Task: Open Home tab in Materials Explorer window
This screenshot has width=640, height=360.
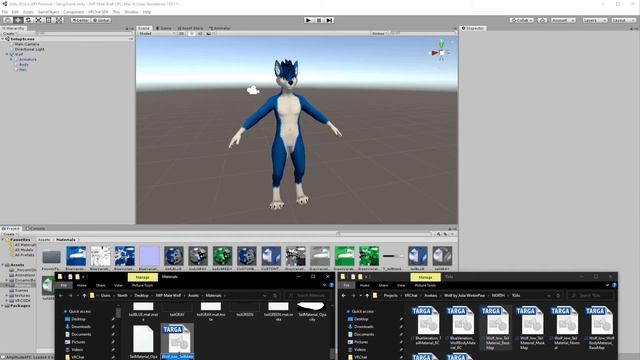Action: point(82,285)
